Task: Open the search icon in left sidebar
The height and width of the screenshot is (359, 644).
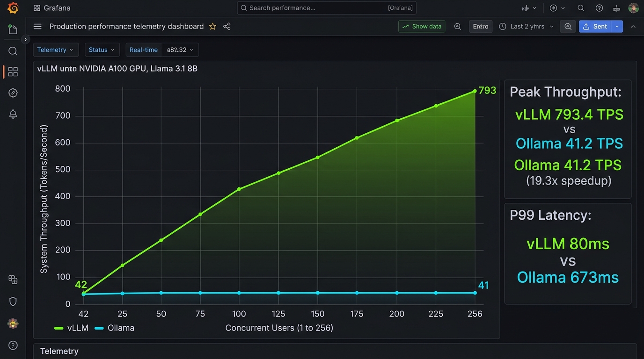Action: (x=13, y=51)
